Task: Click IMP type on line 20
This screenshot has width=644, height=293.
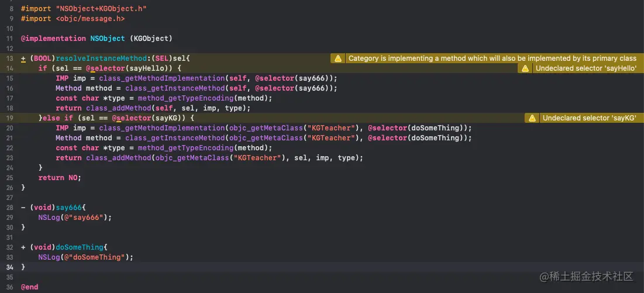Action: click(x=61, y=128)
